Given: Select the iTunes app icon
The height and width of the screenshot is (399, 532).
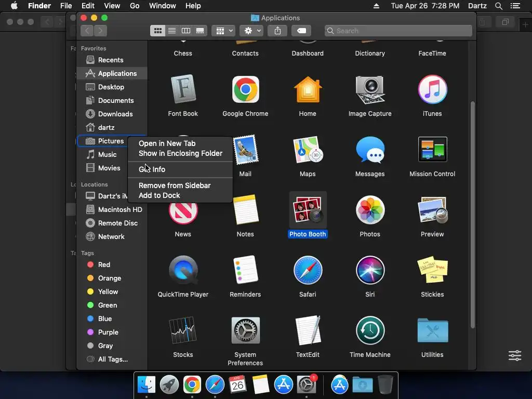Looking at the screenshot, I should [432, 89].
